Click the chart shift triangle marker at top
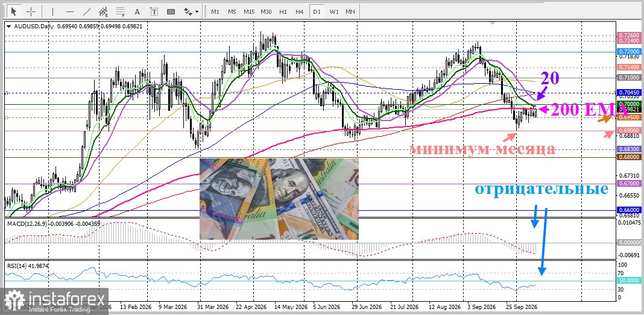 click(493, 23)
